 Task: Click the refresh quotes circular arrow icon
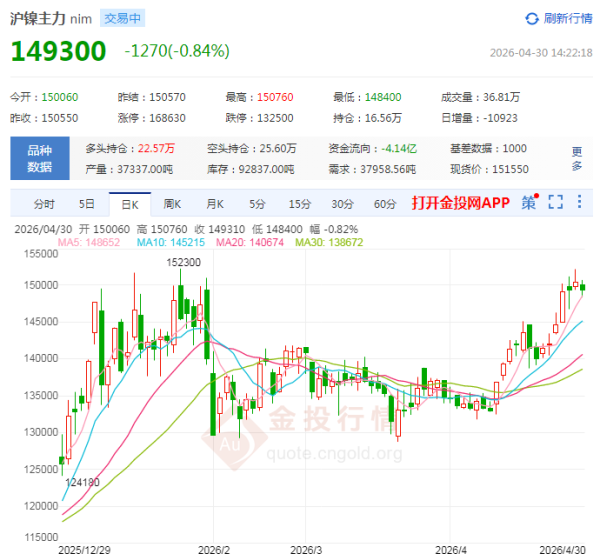[x=532, y=19]
